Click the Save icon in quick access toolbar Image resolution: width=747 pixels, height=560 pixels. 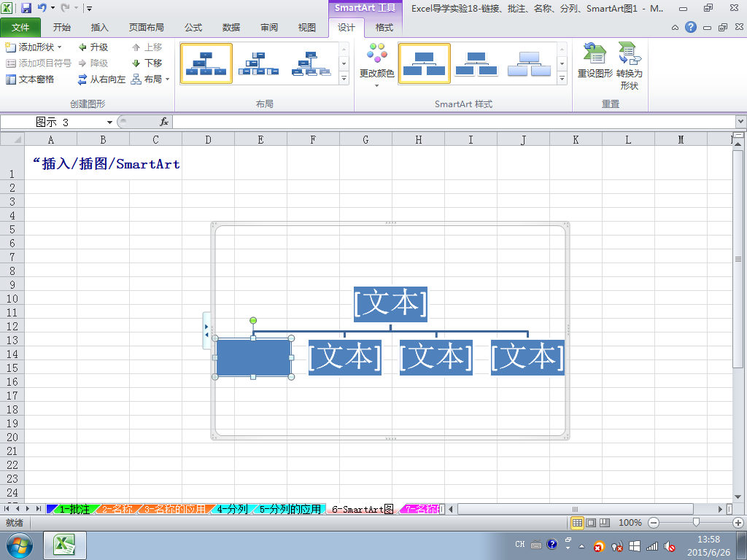(26, 8)
